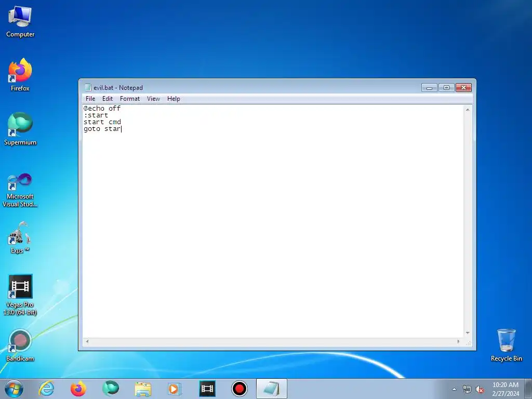The height and width of the screenshot is (399, 532).
Task: Open the clock showing 10:20 AM
Action: (x=506, y=389)
